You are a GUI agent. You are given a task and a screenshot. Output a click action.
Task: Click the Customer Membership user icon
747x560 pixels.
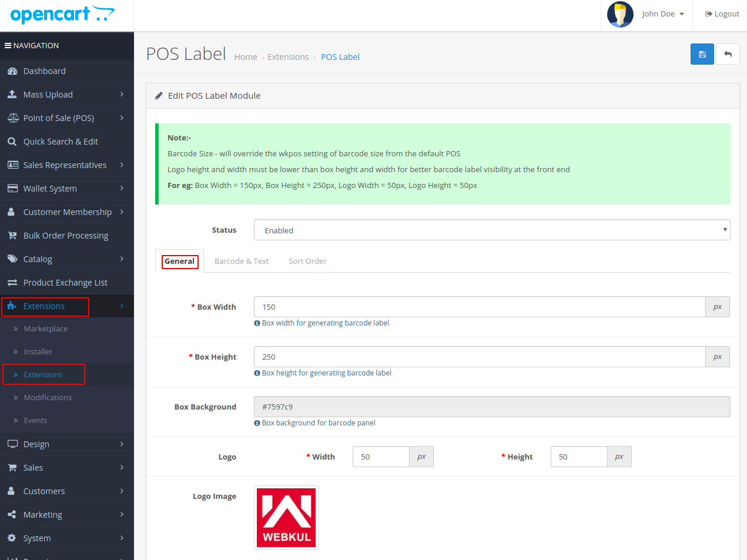pos(11,212)
